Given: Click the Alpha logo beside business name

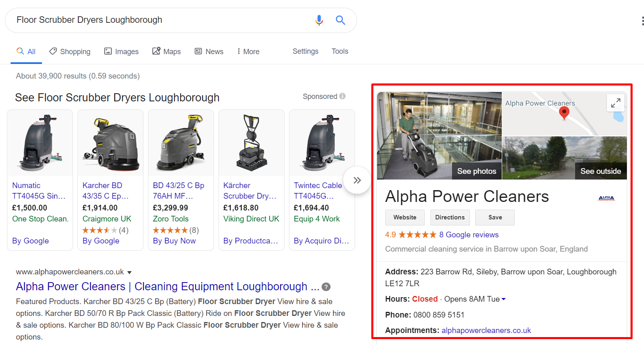Looking at the screenshot, I should click(x=606, y=198).
